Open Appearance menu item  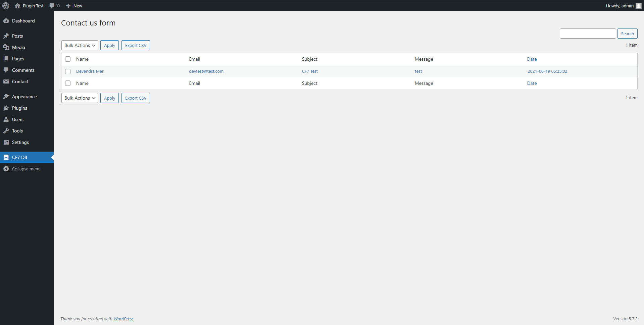(x=24, y=97)
